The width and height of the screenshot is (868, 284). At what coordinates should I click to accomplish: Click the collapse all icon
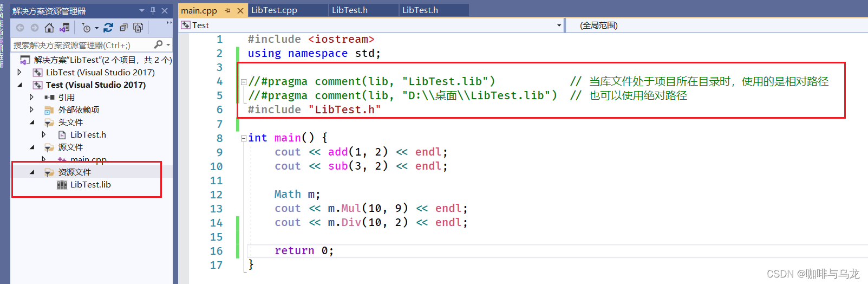(x=123, y=28)
